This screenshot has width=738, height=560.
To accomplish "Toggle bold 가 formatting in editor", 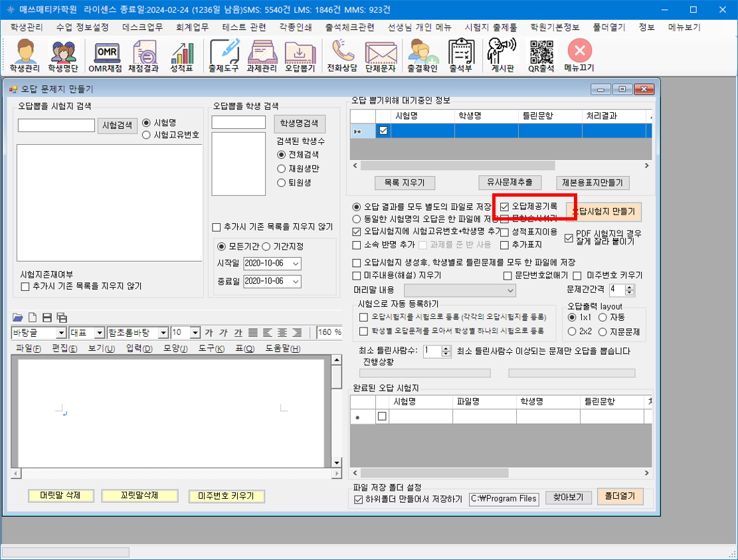I will (209, 333).
